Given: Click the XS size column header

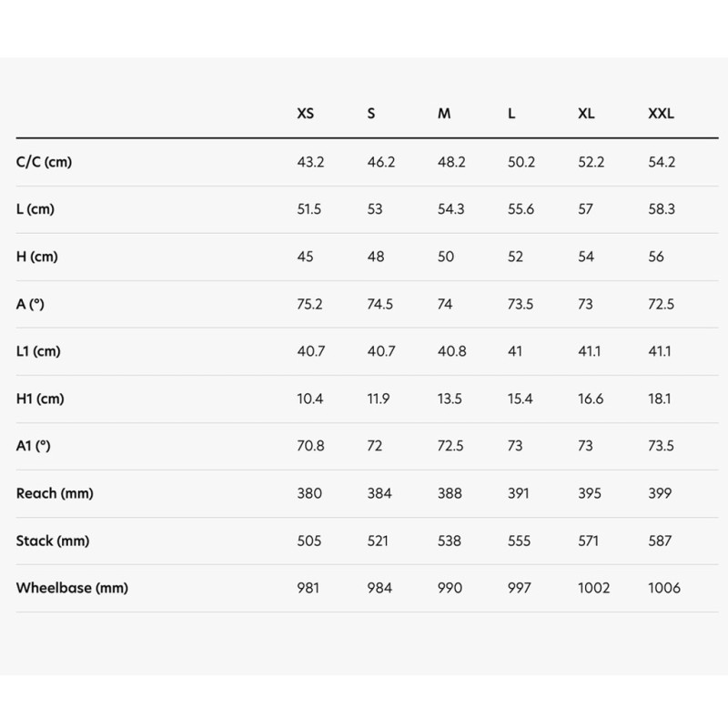Looking at the screenshot, I should [306, 114].
